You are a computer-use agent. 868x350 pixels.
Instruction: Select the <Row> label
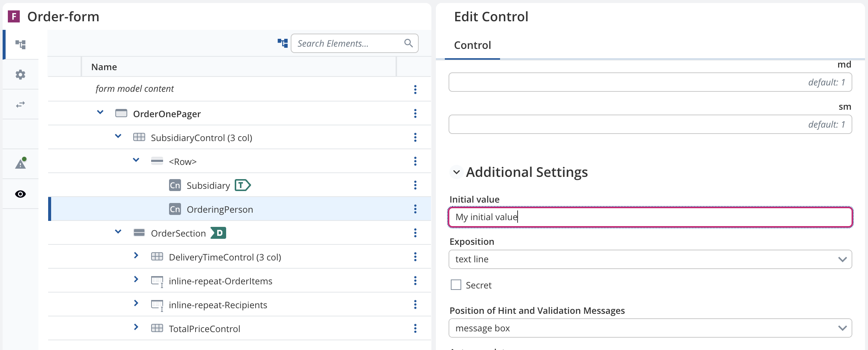(182, 162)
